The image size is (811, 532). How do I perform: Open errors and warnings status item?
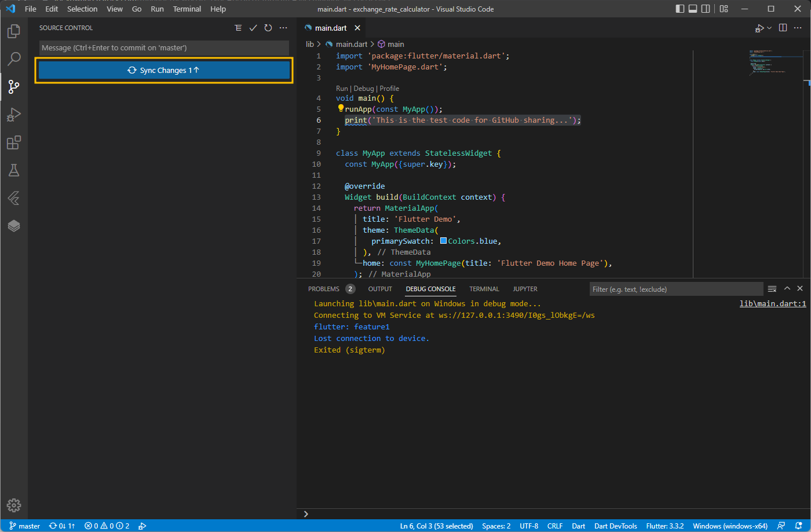(x=107, y=526)
